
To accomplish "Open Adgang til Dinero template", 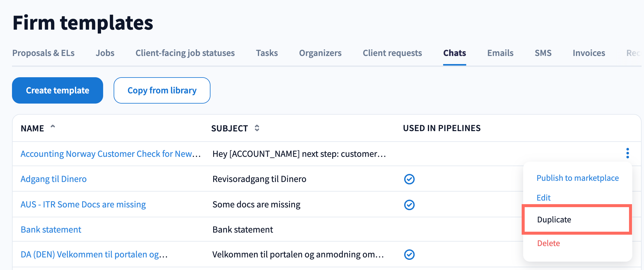I will tap(54, 179).
